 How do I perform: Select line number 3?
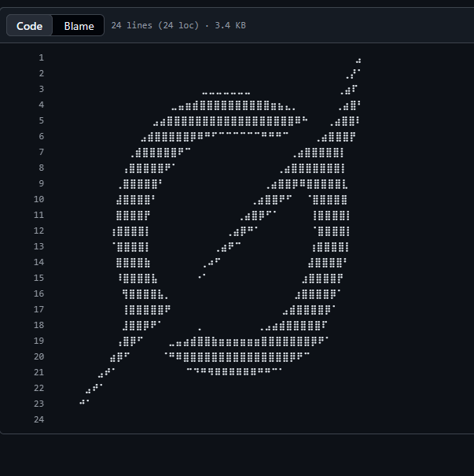pyautogui.click(x=42, y=89)
